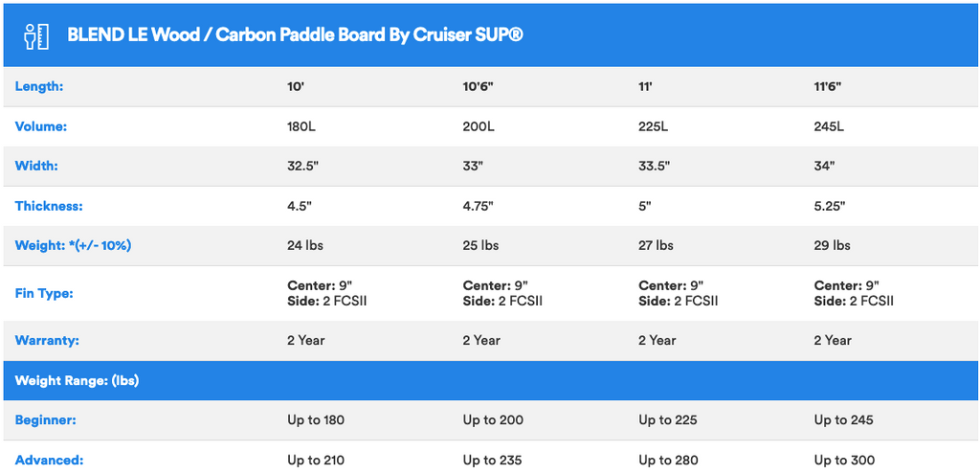Click the "Up to 300" advanced value
Viewport: 980px width, 474px height.
843,460
